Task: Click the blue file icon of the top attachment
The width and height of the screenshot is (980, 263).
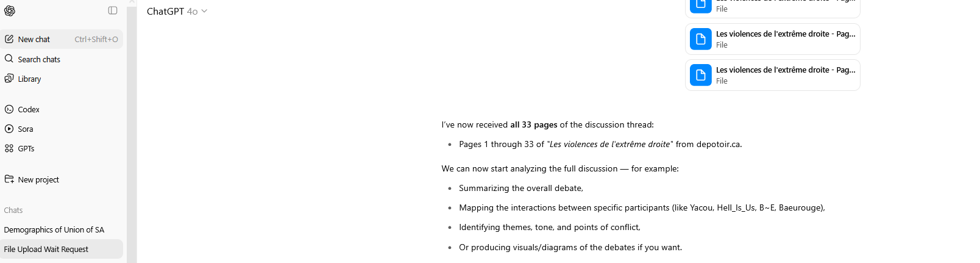Action: pos(701,5)
